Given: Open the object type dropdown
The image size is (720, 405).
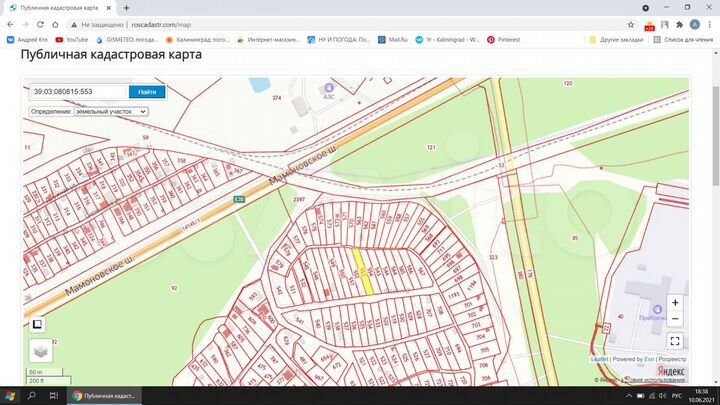Looking at the screenshot, I should [x=110, y=112].
